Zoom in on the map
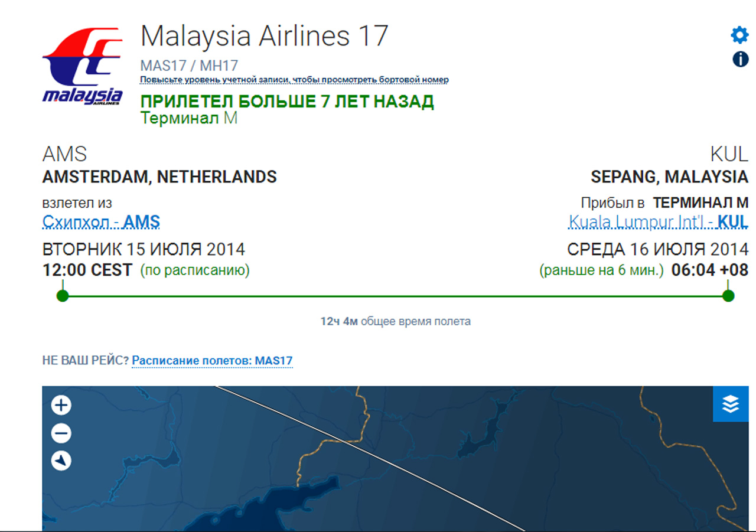The image size is (756, 532). coord(61,406)
